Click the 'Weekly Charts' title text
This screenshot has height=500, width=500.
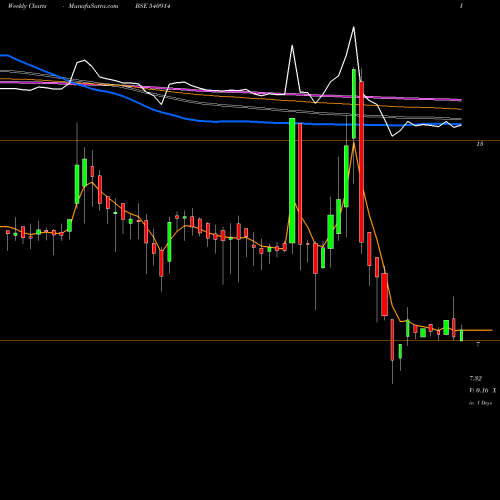(x=27, y=6)
